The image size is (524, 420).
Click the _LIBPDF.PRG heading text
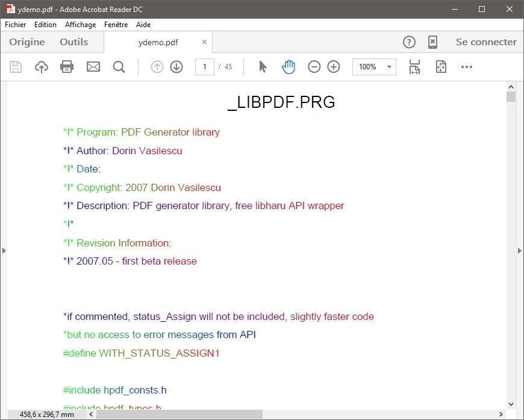tap(281, 102)
